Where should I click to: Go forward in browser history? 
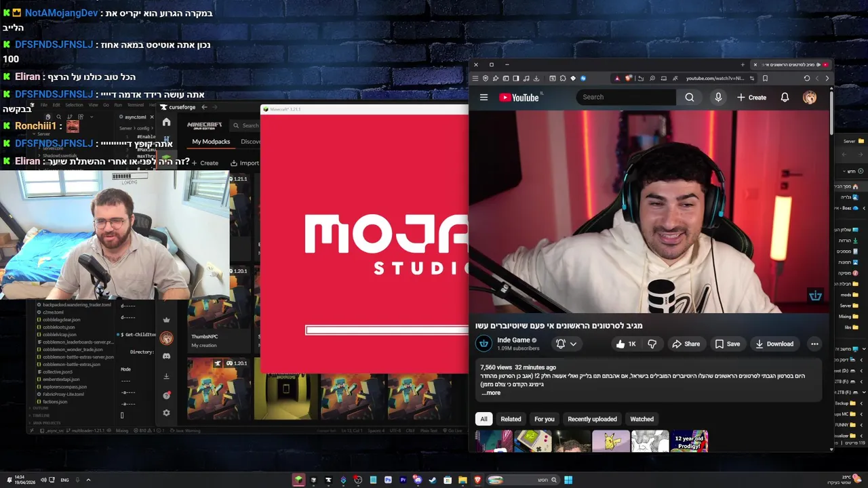[816, 78]
